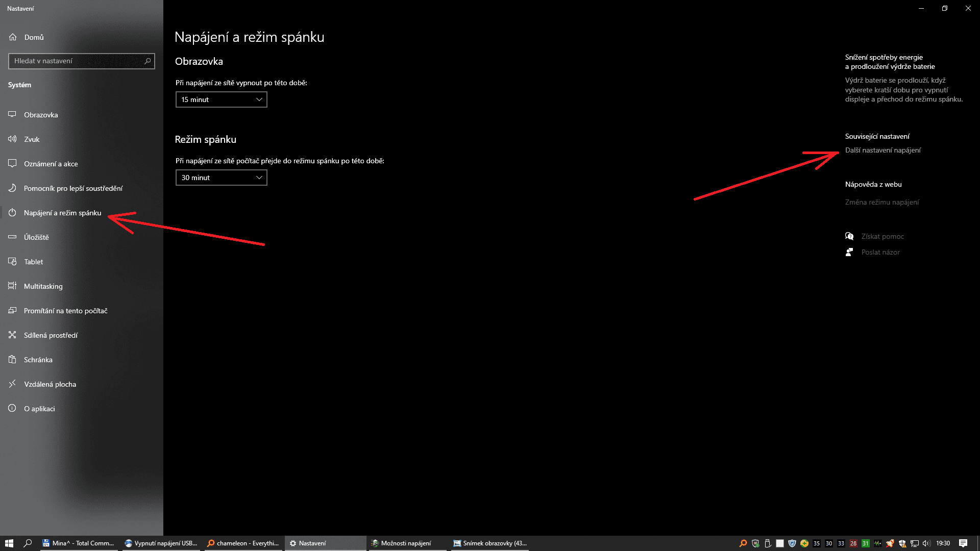980x551 pixels.
Task: Go to the Tablet settings page
Action: click(33, 262)
